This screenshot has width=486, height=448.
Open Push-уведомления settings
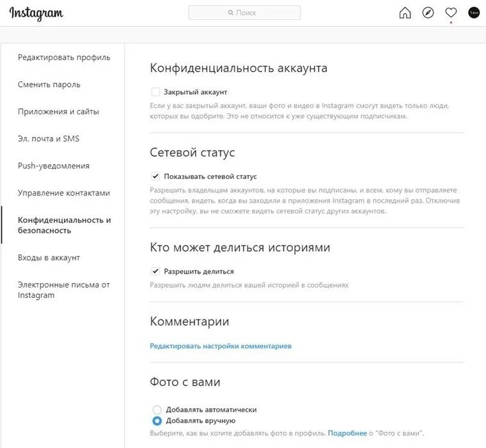54,166
